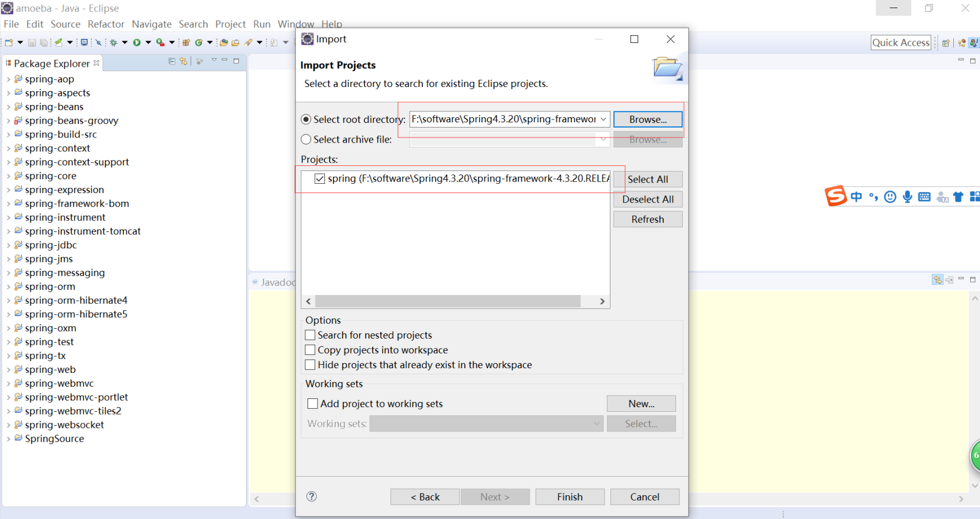This screenshot has height=519, width=980.
Task: Click the Refresh button
Action: (648, 219)
